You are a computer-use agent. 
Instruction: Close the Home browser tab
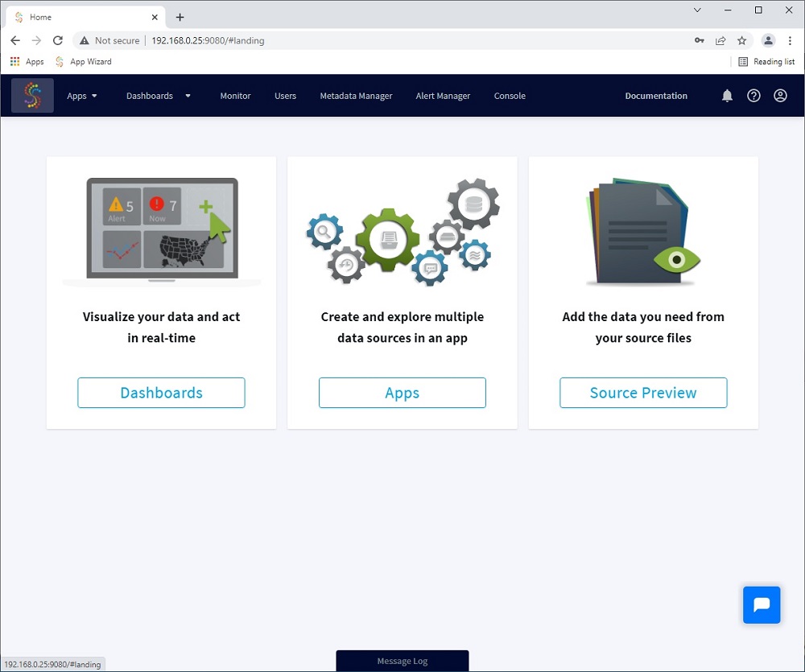[x=155, y=18]
